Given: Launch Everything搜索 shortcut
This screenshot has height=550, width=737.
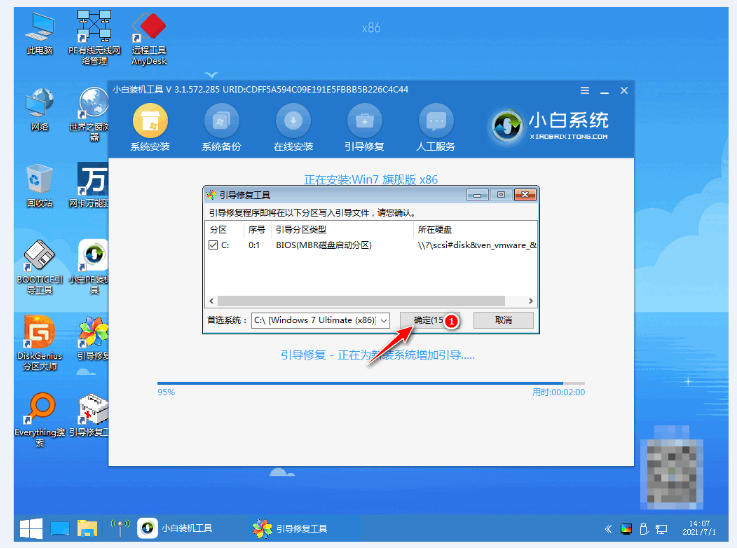Looking at the screenshot, I should pyautogui.click(x=39, y=419).
